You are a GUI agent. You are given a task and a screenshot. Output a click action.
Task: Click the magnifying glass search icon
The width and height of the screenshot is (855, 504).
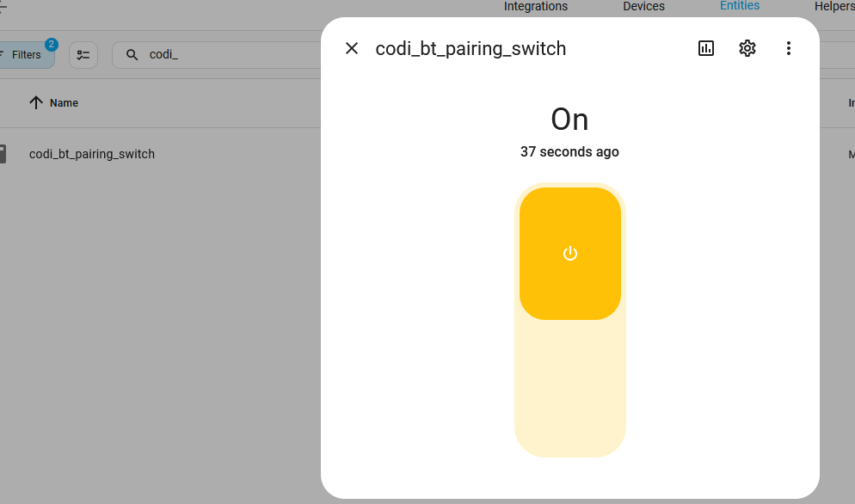coord(131,54)
